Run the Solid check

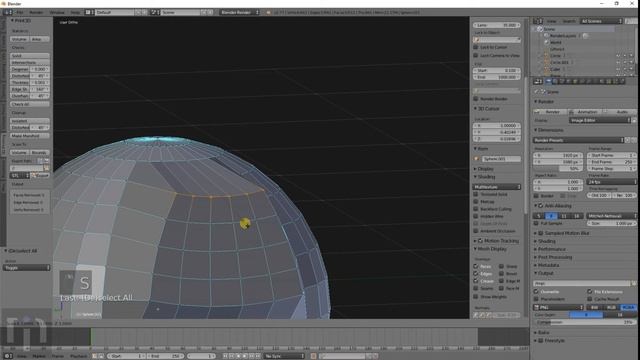[x=29, y=56]
